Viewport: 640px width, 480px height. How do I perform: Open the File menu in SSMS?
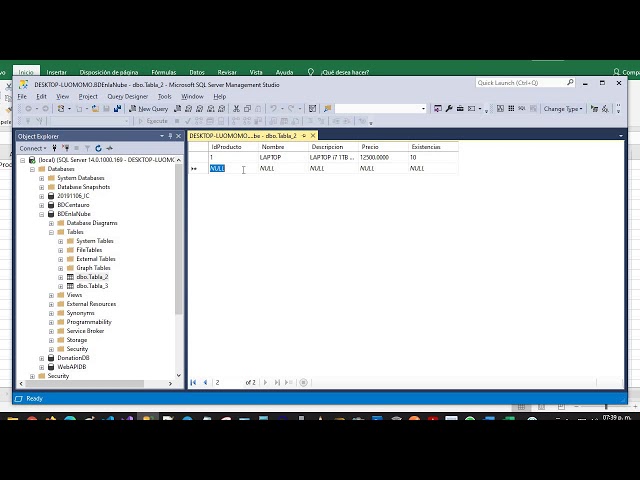click(22, 96)
